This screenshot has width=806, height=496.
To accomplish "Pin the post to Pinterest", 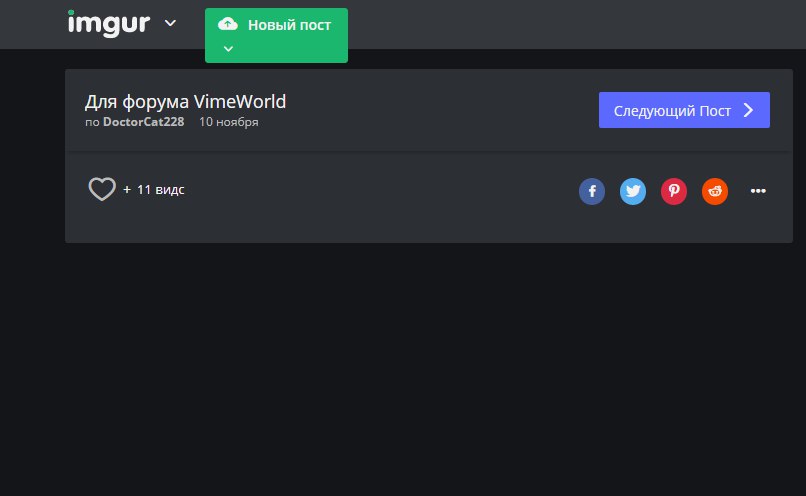I will tap(674, 192).
